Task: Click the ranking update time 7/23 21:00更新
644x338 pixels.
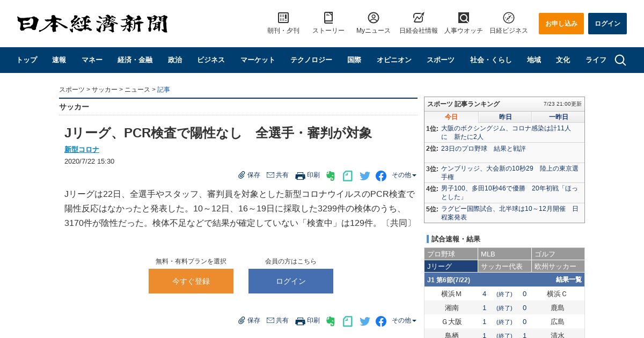Action: (x=562, y=104)
